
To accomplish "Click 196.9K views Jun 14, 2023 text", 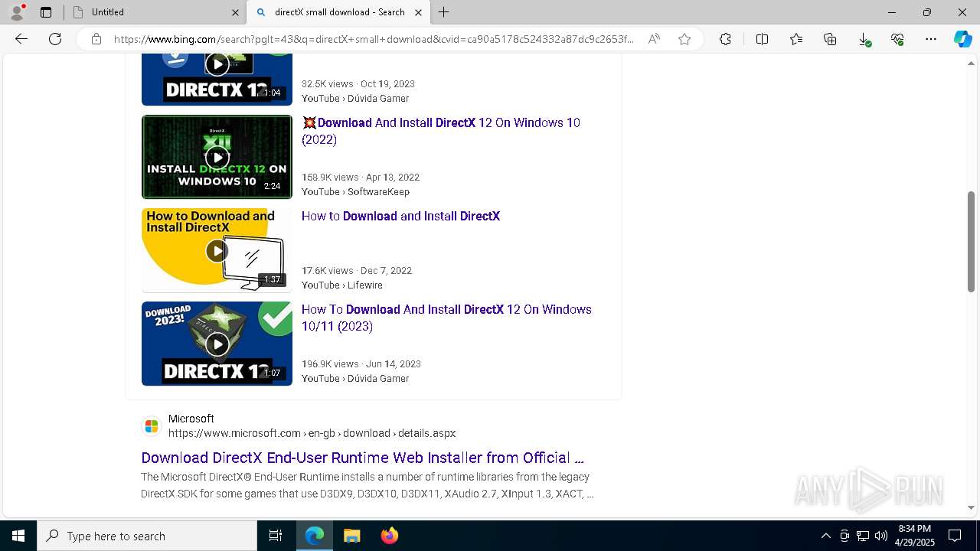I will coord(361,364).
